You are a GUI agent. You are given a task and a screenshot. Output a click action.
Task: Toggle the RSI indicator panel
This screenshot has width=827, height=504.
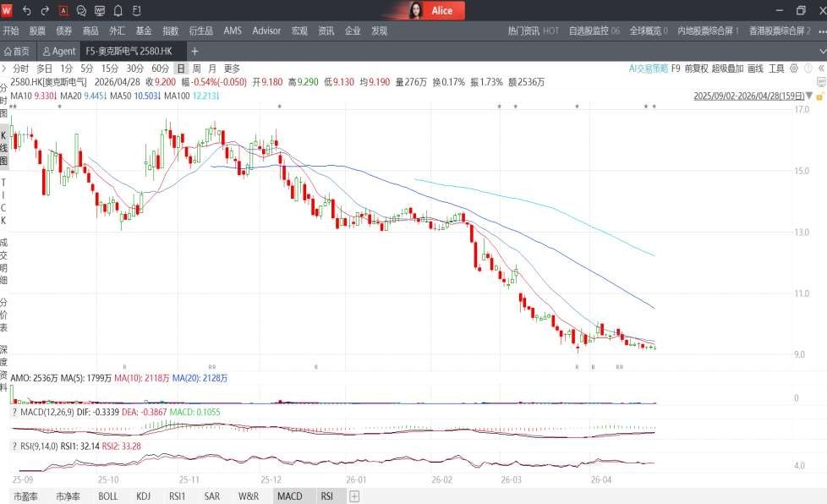click(x=326, y=496)
